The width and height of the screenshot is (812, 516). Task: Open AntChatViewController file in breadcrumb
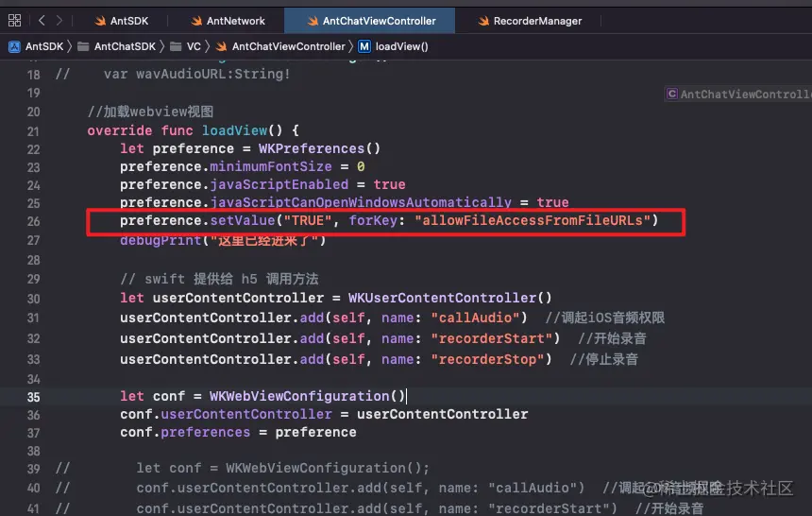[288, 46]
